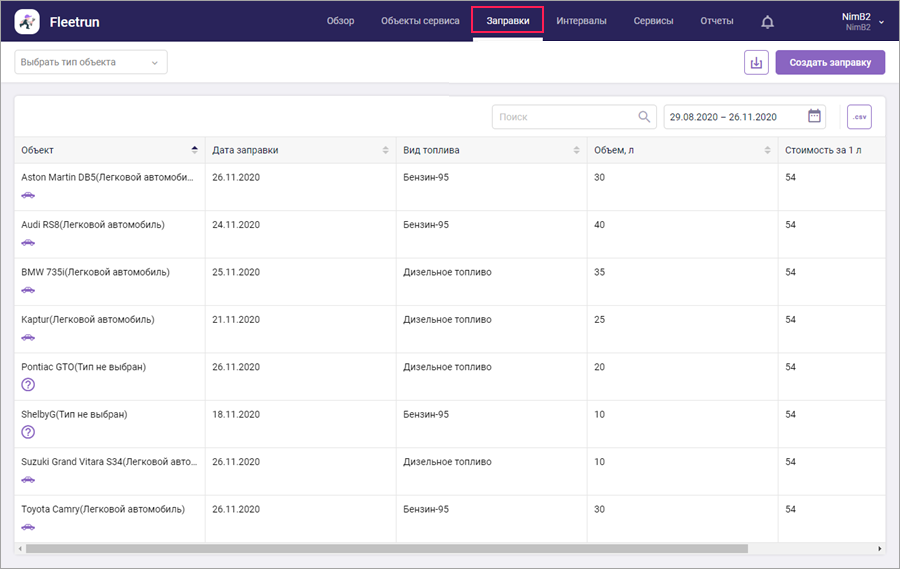The image size is (900, 569).
Task: Click the question mark icon under Pontiac GTO
Action: pyautogui.click(x=28, y=384)
